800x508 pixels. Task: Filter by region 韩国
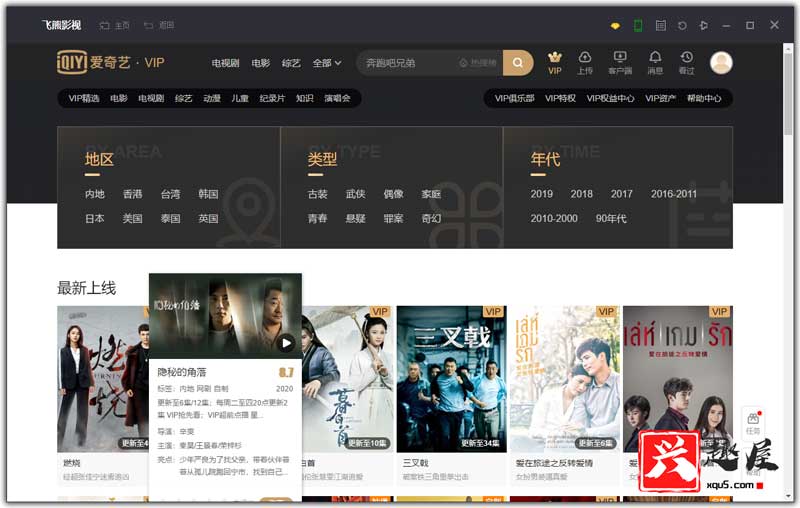[x=208, y=194]
